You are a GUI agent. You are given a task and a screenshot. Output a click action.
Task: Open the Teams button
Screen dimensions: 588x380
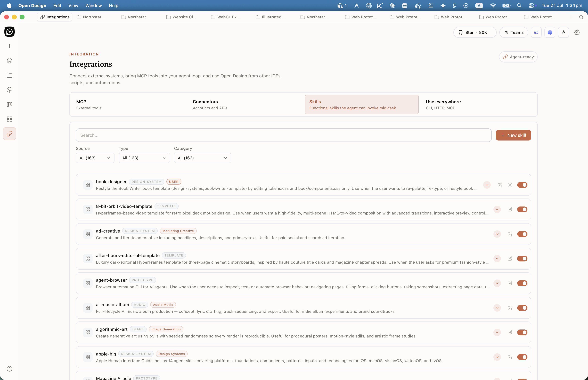(x=513, y=32)
